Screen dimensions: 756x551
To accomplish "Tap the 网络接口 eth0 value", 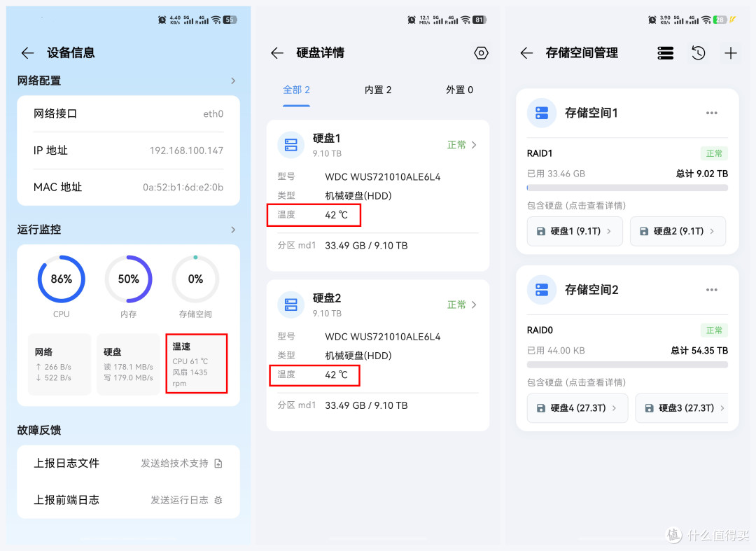I will pyautogui.click(x=213, y=114).
